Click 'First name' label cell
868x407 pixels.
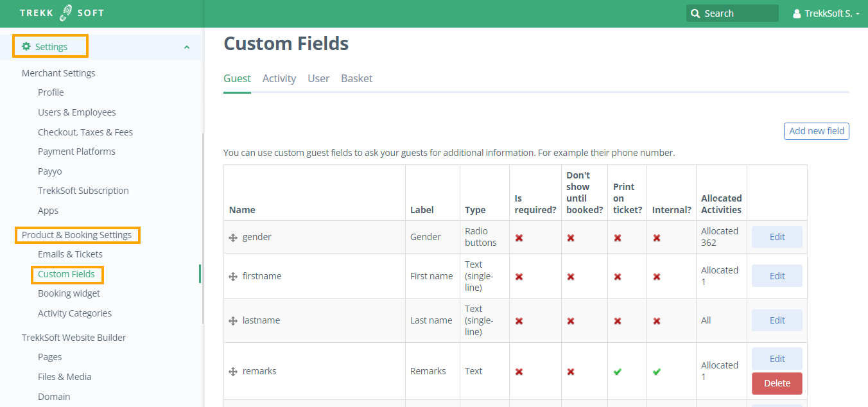pyautogui.click(x=431, y=276)
